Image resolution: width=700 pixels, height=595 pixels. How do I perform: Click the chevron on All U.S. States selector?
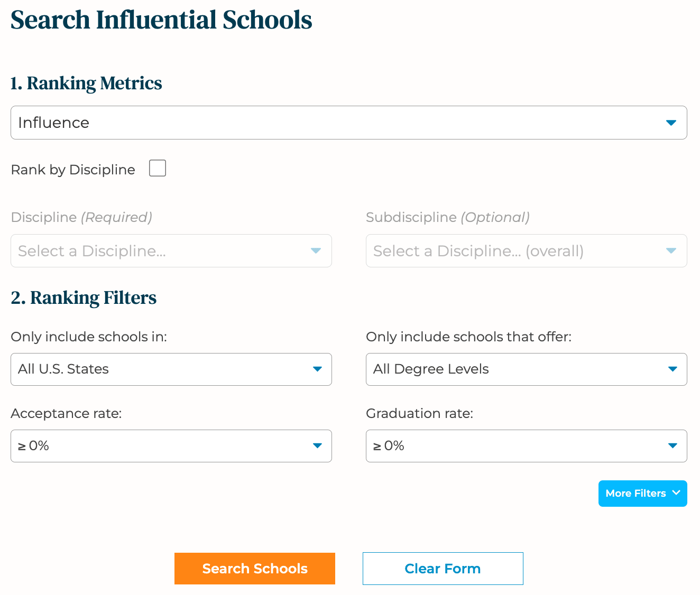(x=318, y=369)
